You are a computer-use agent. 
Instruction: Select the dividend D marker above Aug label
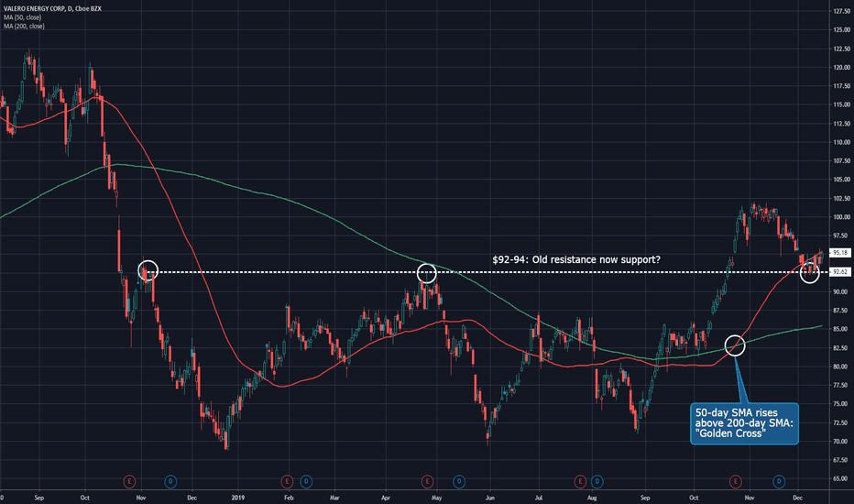[x=597, y=482]
